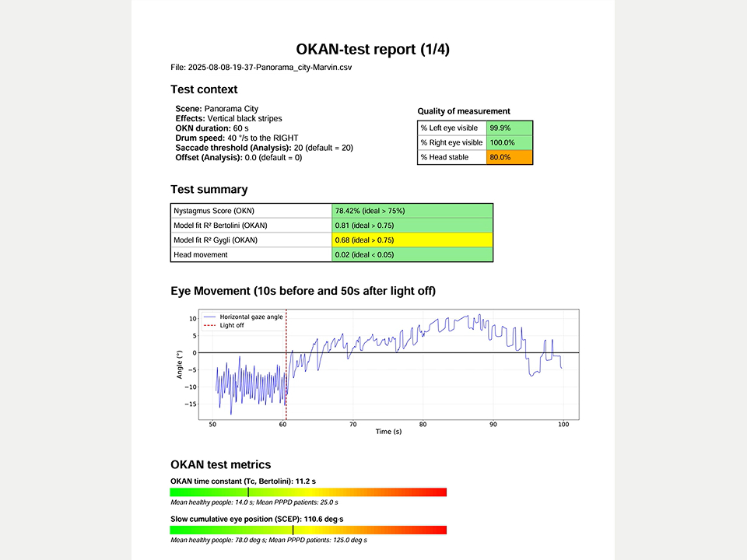Viewport: 747px width, 560px height.
Task: Select the "Nystagmus Score (OKN)" row label
Action: click(251, 211)
